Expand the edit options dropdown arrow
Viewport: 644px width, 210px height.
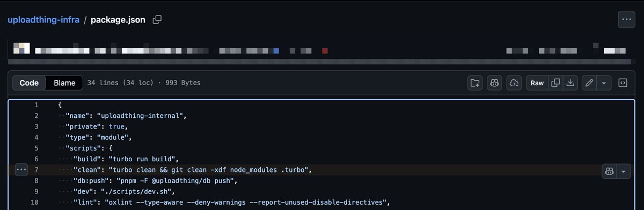pyautogui.click(x=604, y=83)
